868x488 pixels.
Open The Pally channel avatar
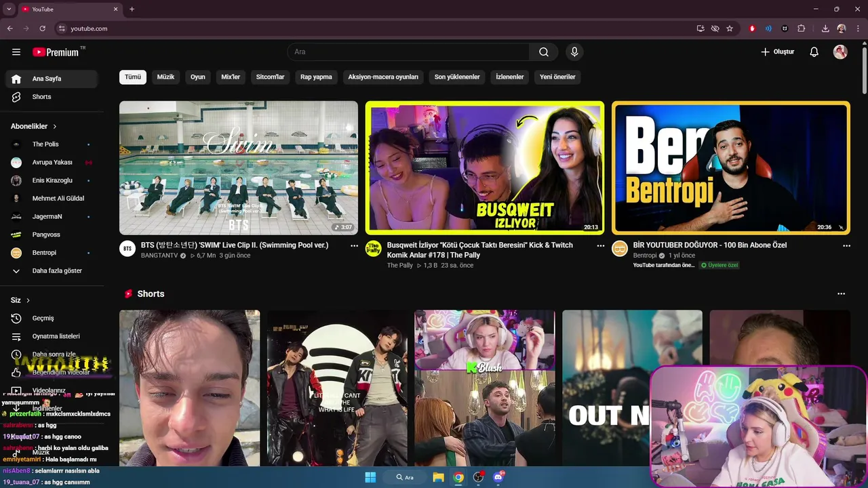(x=374, y=249)
